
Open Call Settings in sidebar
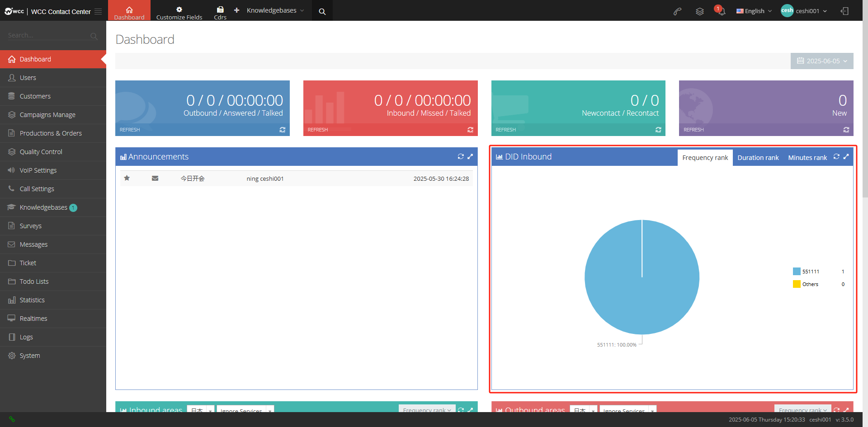[53, 189]
